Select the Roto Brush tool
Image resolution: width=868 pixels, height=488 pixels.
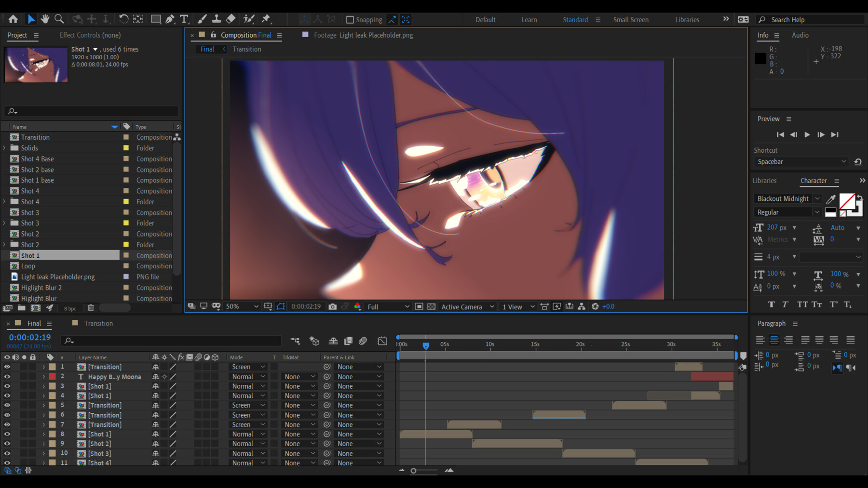click(x=249, y=19)
